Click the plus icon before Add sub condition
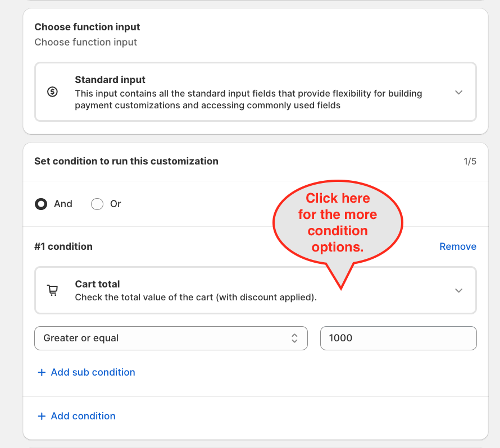Screen dimensions: 500x448 coord(41,372)
